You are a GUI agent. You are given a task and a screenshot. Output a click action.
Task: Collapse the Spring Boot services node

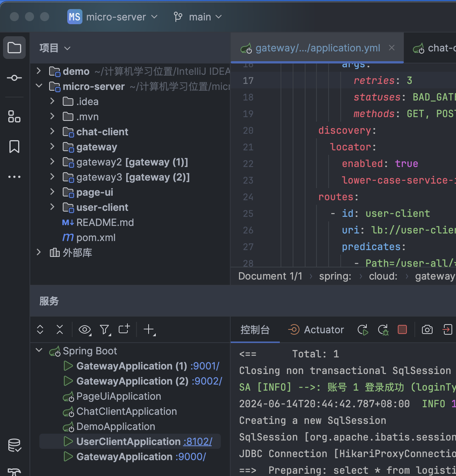[39, 350]
